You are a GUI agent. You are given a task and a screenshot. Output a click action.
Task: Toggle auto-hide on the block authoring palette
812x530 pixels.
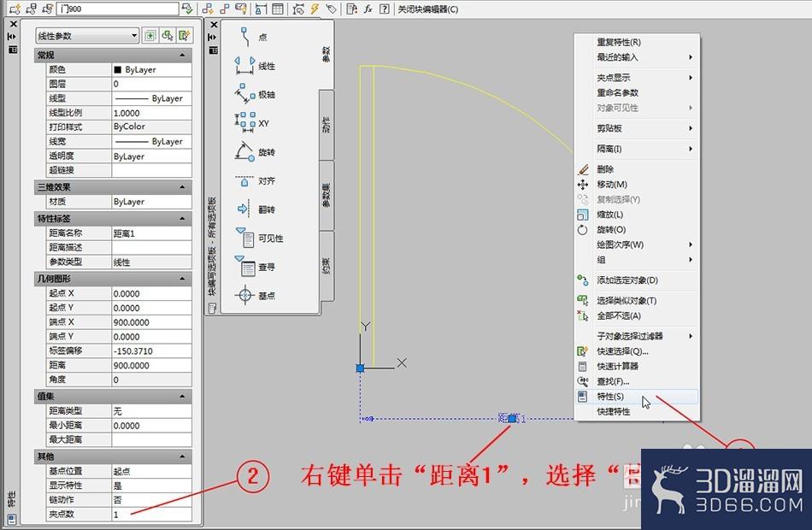(x=212, y=37)
